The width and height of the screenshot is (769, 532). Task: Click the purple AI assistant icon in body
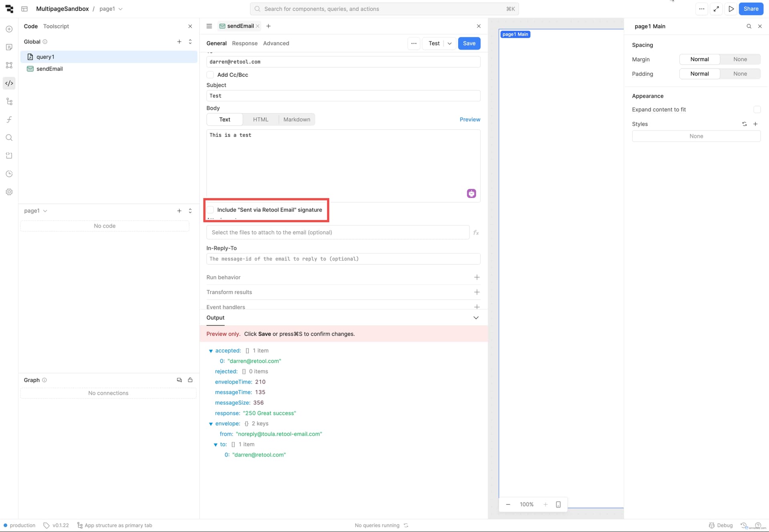coord(471,194)
